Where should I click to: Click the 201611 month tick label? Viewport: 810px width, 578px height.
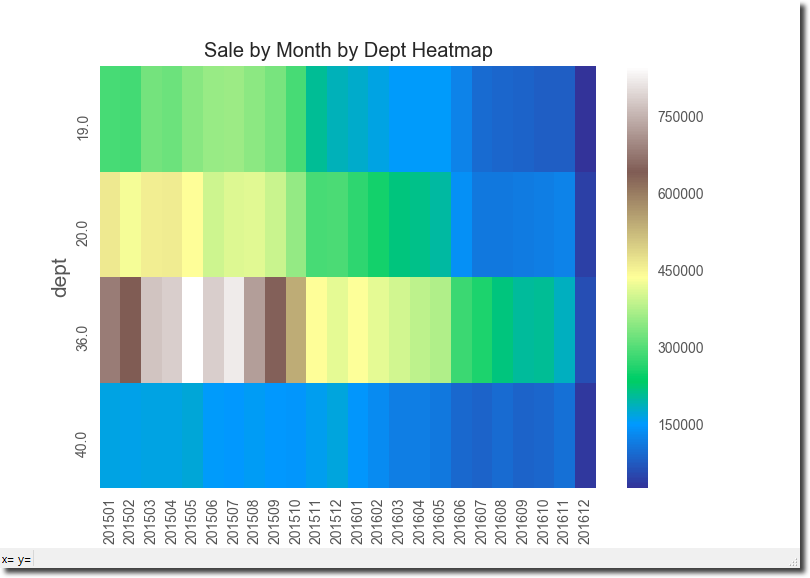[563, 522]
